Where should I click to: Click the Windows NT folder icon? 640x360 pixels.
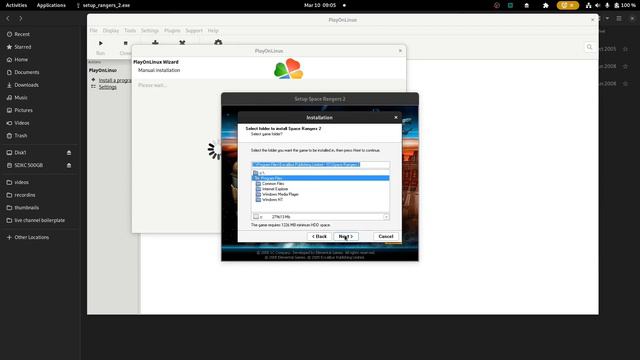[x=258, y=200]
